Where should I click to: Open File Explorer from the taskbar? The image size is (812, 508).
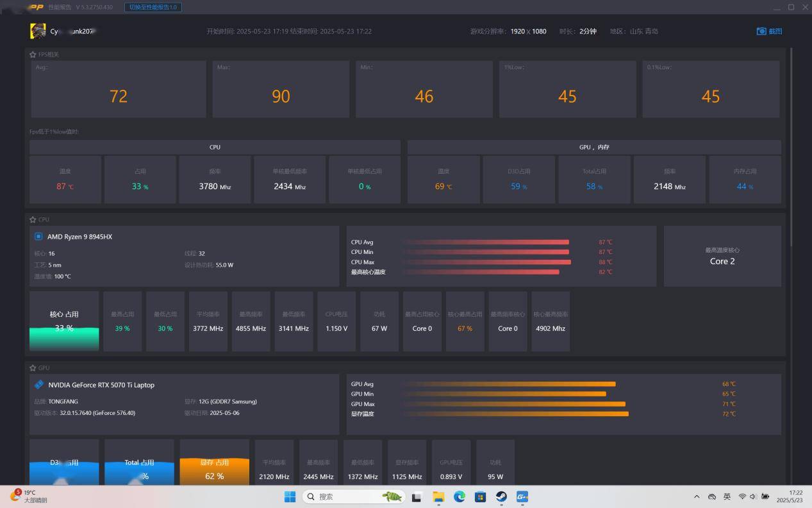tap(438, 496)
